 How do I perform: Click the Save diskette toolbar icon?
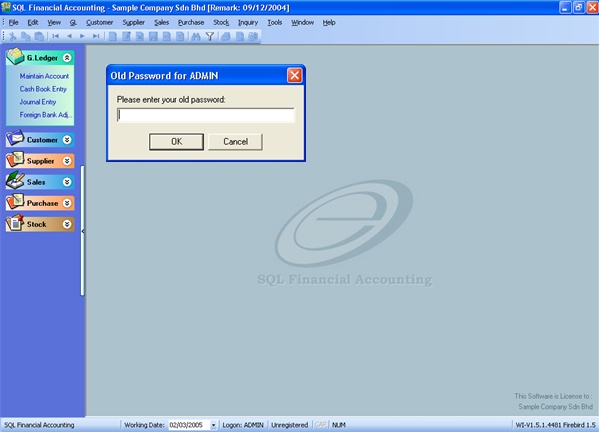153,37
